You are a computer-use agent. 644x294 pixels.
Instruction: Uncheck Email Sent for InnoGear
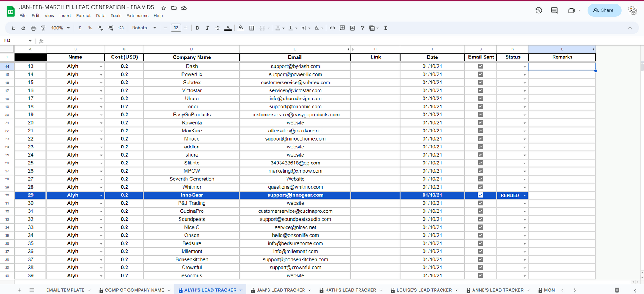click(x=480, y=195)
